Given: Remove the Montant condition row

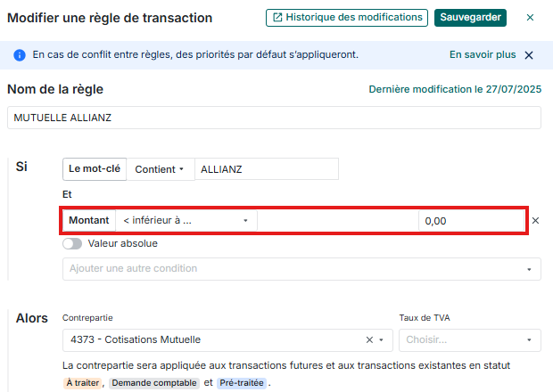Looking at the screenshot, I should pos(536,221).
